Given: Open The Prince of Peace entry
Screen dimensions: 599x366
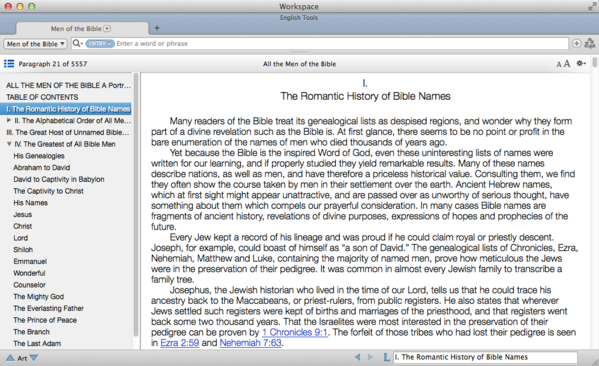Looking at the screenshot, I should 45,320.
